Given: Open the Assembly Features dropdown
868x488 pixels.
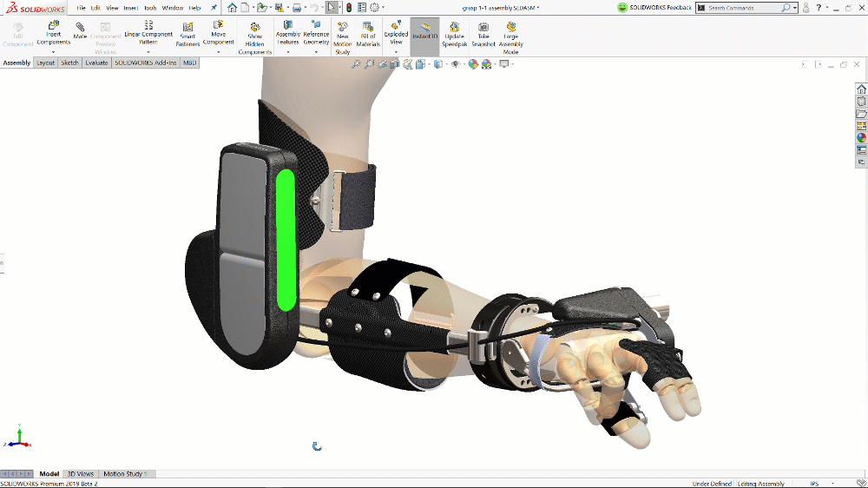Looking at the screenshot, I should pos(288,52).
